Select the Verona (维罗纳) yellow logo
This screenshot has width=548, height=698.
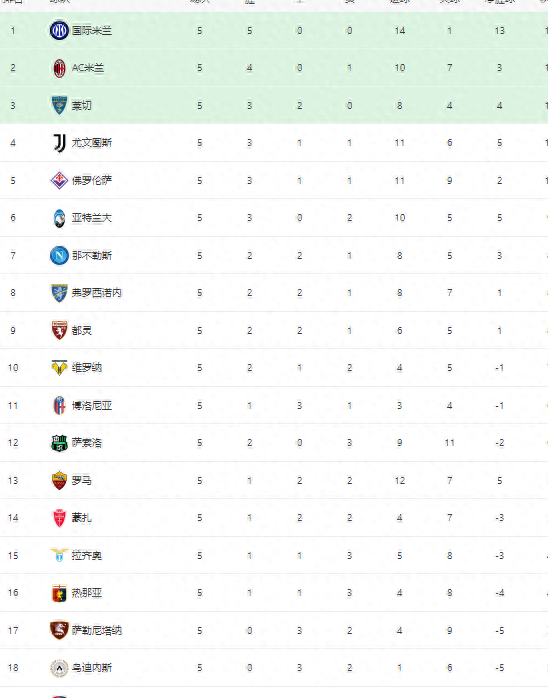coord(59,368)
